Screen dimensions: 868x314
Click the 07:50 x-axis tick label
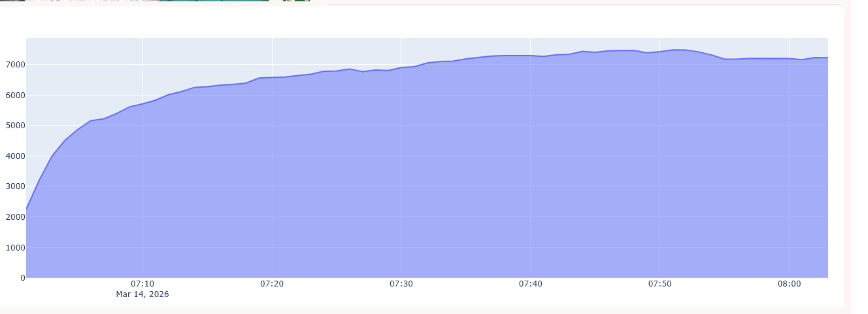[659, 284]
